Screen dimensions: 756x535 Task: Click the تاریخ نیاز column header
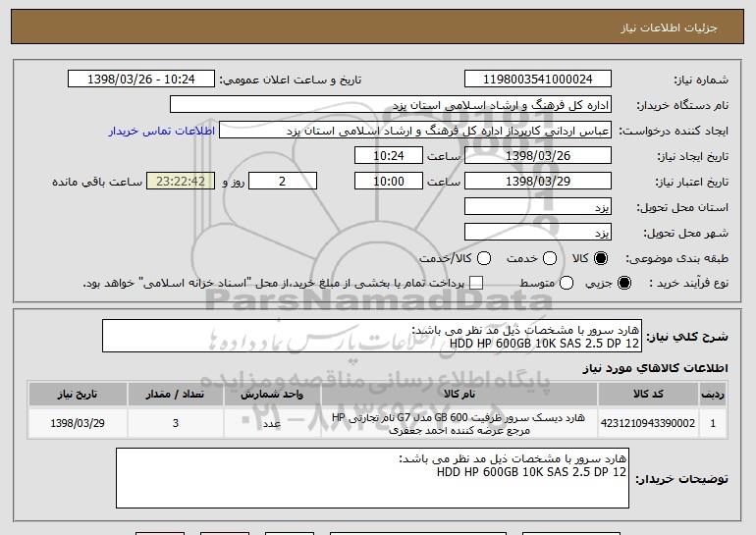[x=78, y=395]
